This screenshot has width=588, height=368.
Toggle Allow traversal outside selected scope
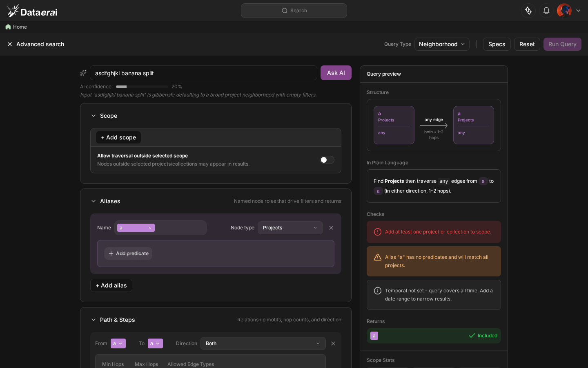click(327, 160)
